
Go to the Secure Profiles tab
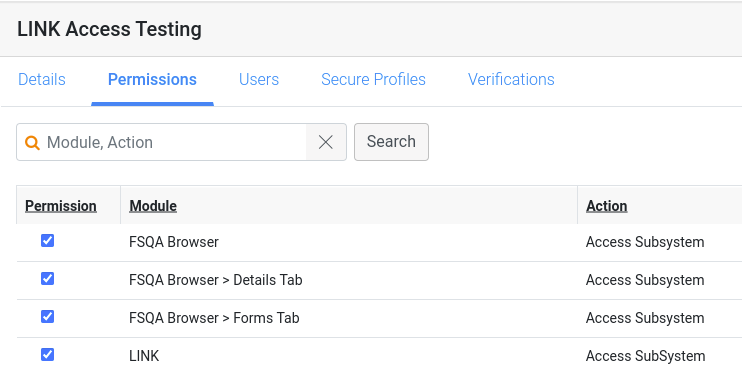pyautogui.click(x=373, y=80)
